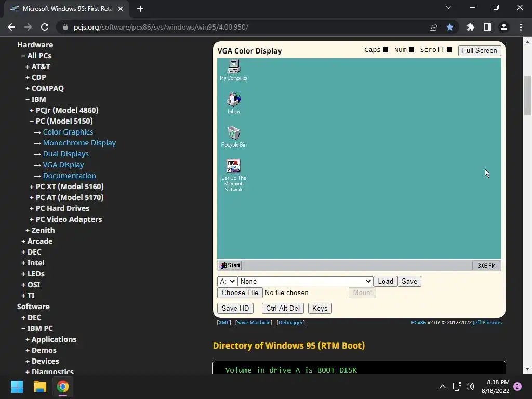532x399 pixels.
Task: Close the Microsoft Windows 95 tab
Action: (x=121, y=9)
